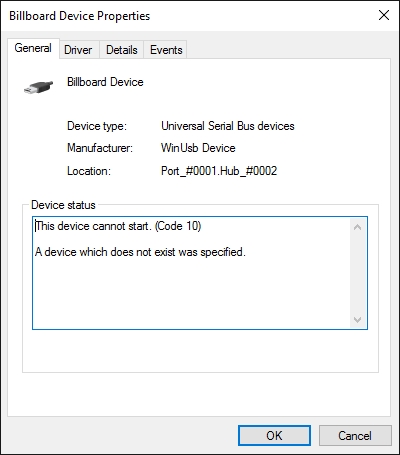
Task: Switch to the General tab
Action: (x=33, y=48)
